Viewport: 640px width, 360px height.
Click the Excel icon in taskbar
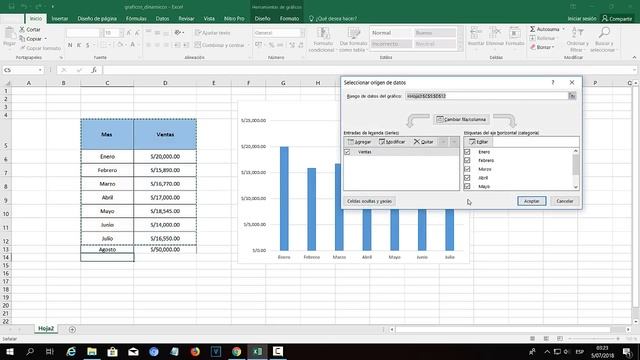pos(257,351)
